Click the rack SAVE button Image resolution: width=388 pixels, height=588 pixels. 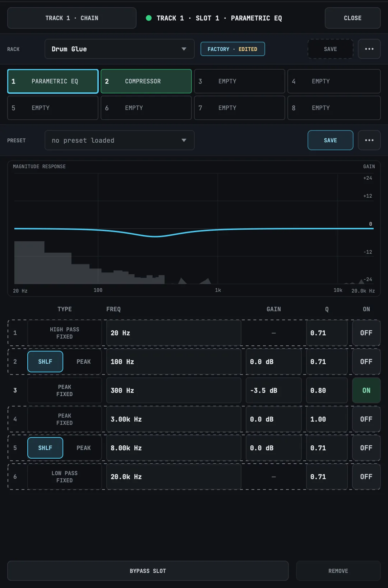click(331, 49)
